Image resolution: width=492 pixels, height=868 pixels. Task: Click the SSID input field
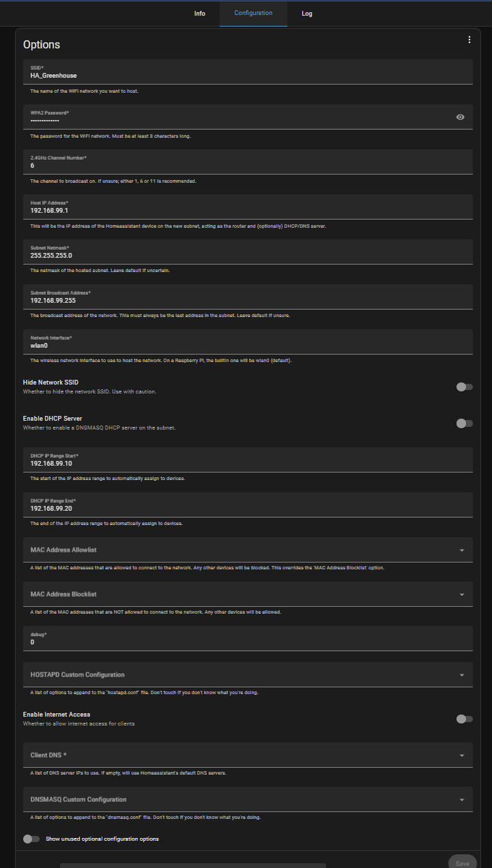pyautogui.click(x=247, y=76)
